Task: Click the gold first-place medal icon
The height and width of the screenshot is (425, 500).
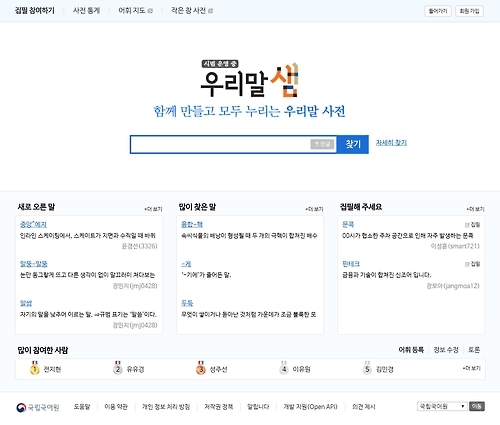Action: pos(34,368)
